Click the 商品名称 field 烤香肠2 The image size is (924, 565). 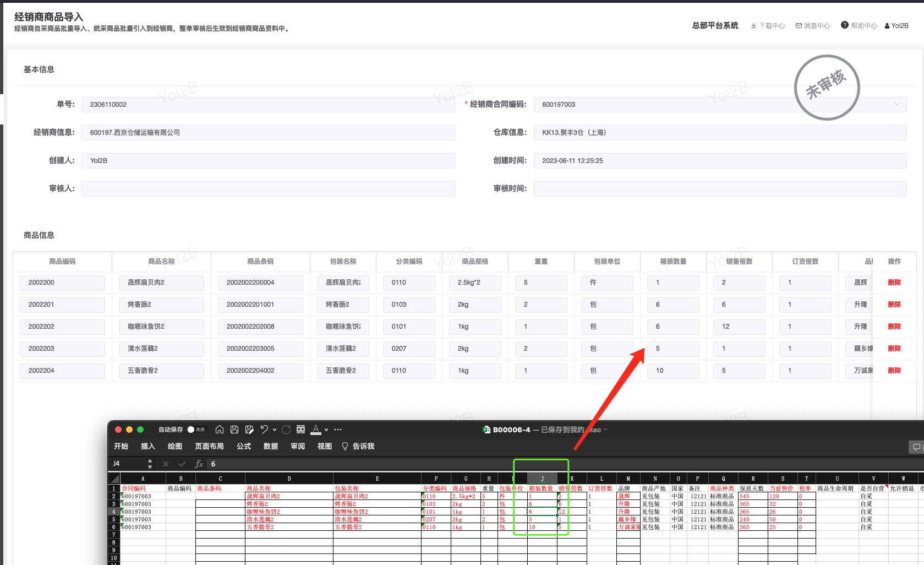click(162, 305)
